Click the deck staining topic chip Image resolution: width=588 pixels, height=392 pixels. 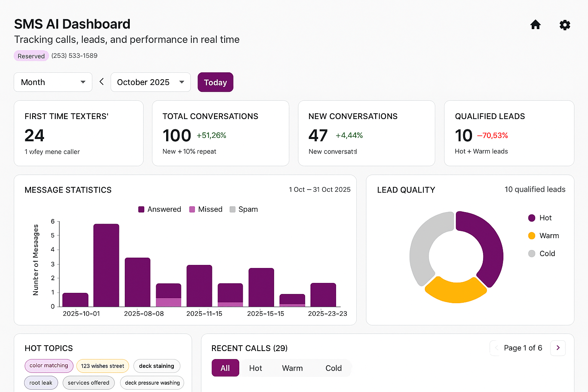157,366
